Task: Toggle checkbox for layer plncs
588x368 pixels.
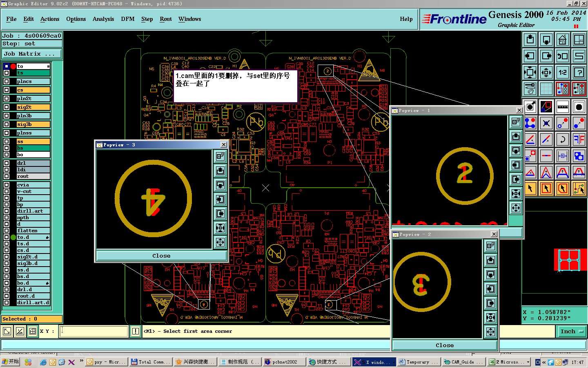Action: click(7, 81)
